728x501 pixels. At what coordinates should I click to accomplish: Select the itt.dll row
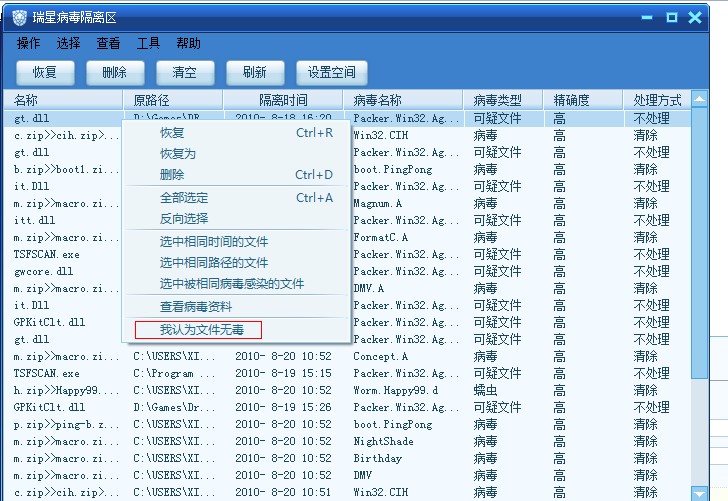[x=347, y=220]
